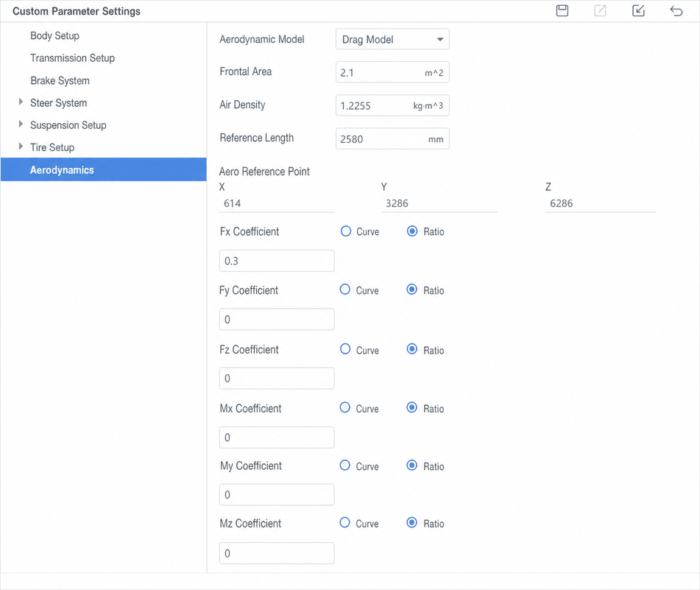Expand the Suspension Setup tree node
Screen dimensions: 700x590
[x=21, y=124]
